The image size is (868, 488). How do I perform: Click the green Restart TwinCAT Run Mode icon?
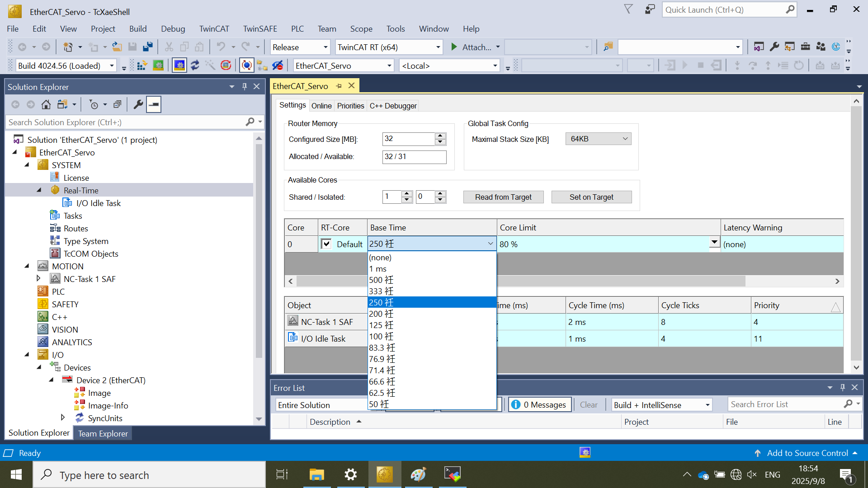tap(158, 66)
